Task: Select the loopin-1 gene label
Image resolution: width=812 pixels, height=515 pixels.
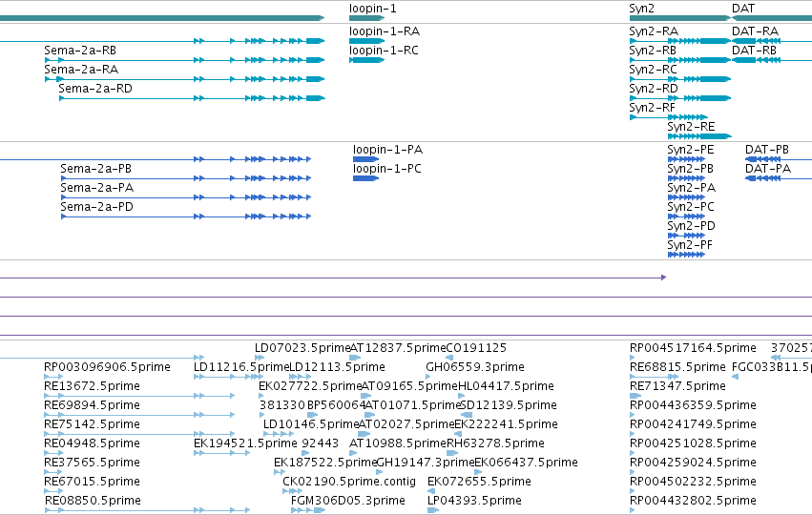Action: (x=372, y=9)
